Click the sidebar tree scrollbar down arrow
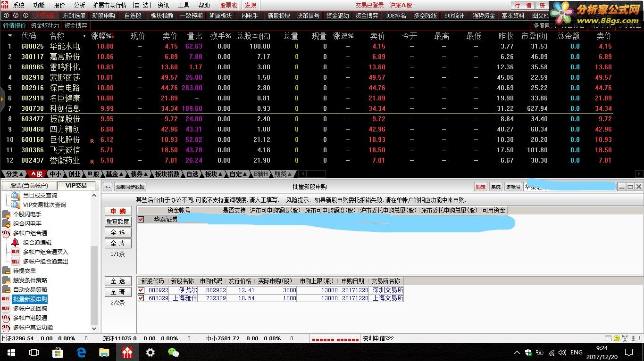The width and height of the screenshot is (644, 361). tap(94, 328)
